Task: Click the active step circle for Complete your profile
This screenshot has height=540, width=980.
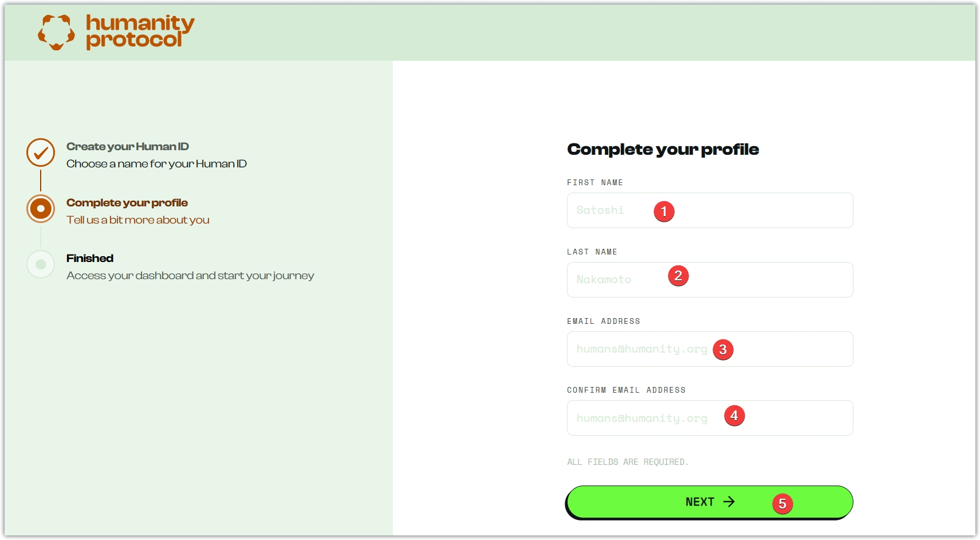Action: (41, 209)
